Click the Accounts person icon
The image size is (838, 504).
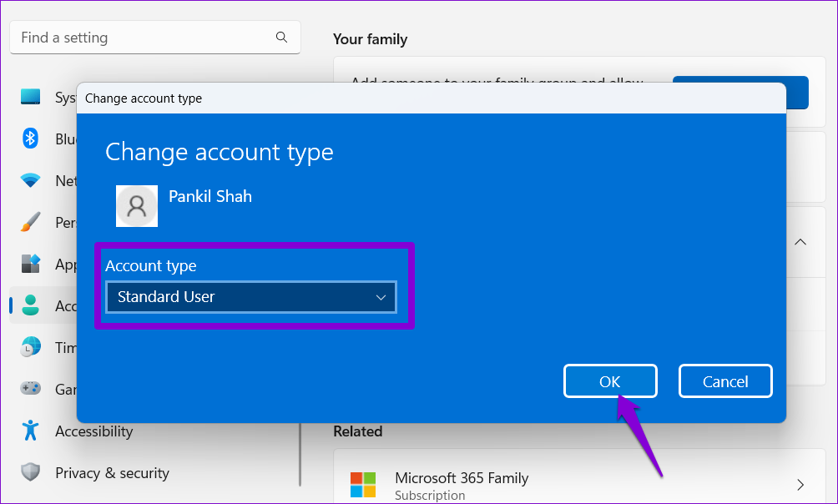tap(31, 305)
